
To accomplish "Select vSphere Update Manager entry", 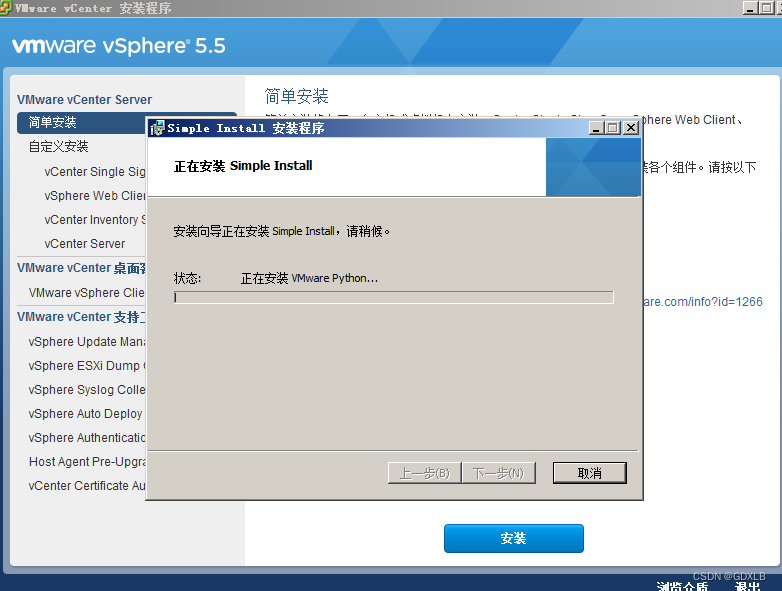I will pos(87,342).
